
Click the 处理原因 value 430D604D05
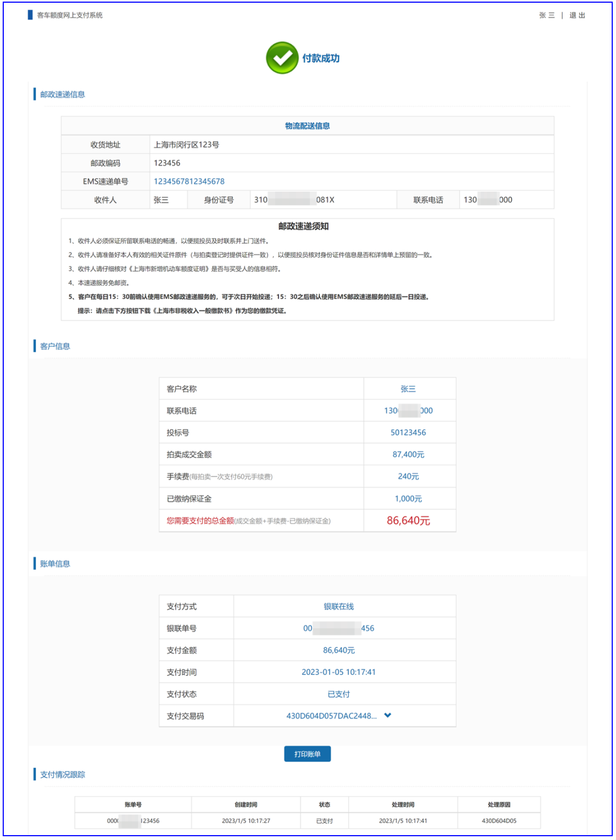point(499,821)
